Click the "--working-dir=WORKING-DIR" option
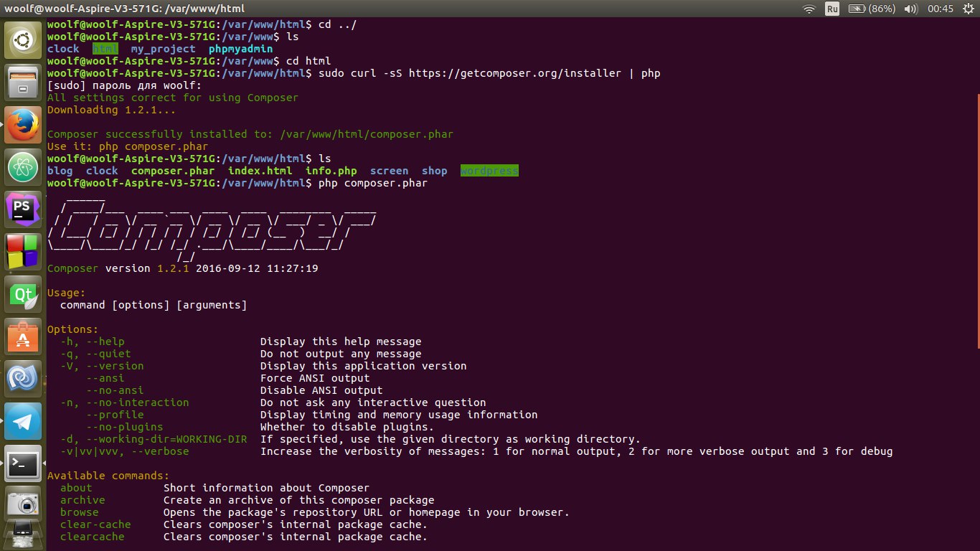The height and width of the screenshot is (551, 980). (166, 439)
